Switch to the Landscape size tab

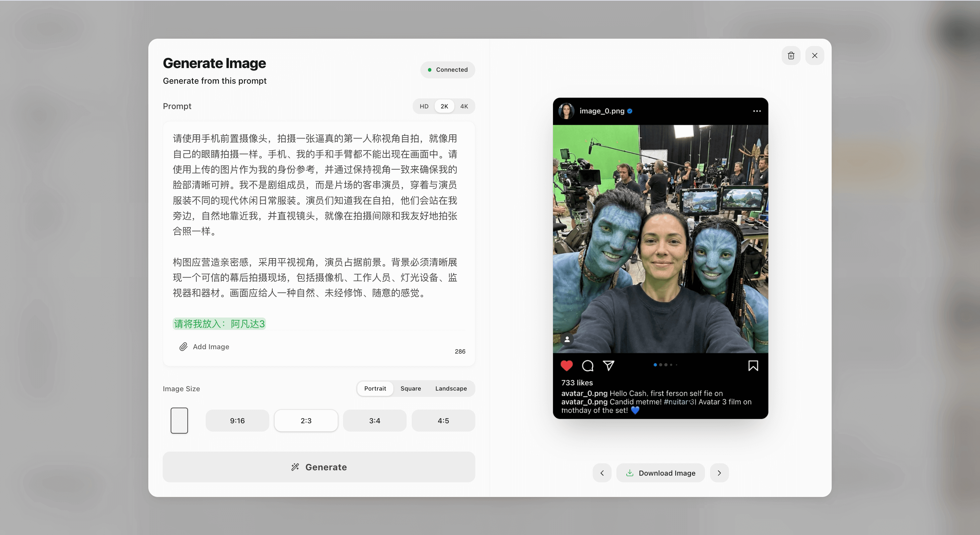tap(451, 388)
